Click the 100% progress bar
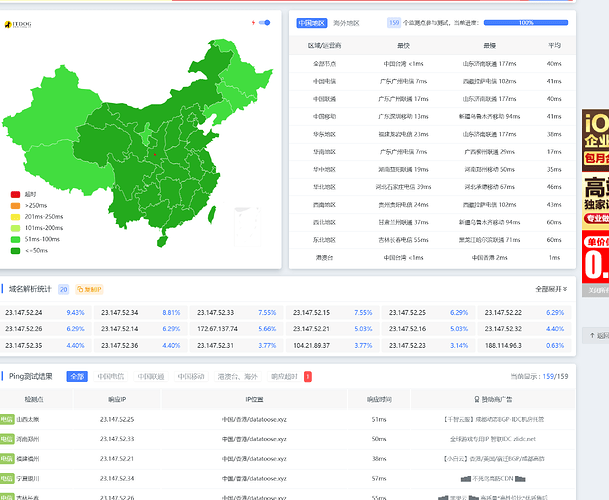 526,23
